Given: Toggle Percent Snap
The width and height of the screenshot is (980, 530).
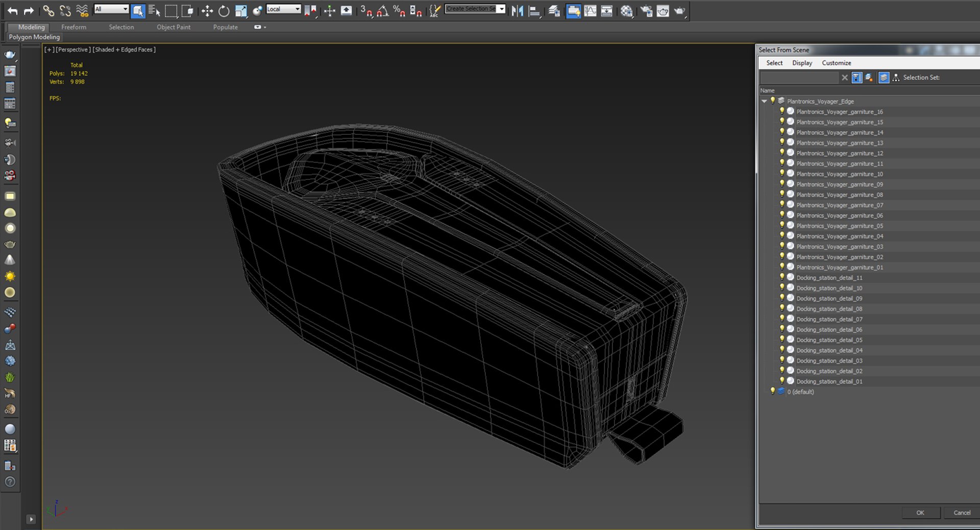Looking at the screenshot, I should coord(399,11).
